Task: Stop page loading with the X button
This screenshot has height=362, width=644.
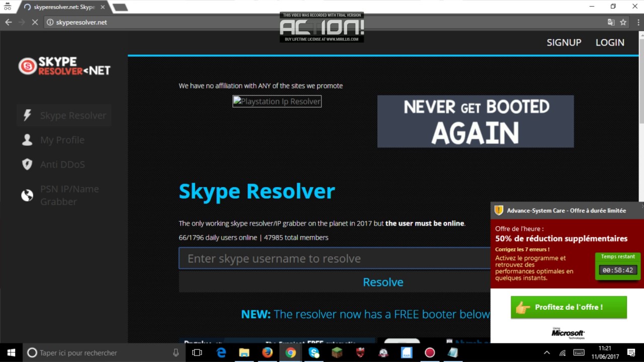Action: [35, 22]
